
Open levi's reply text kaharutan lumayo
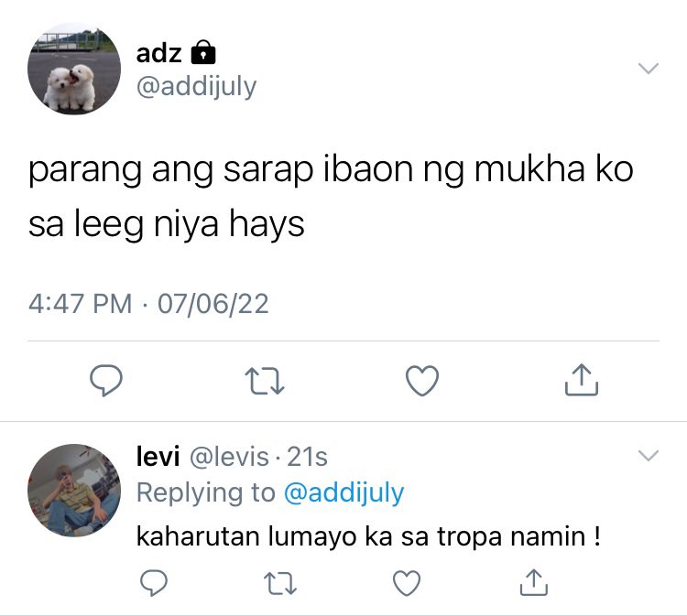coord(368,536)
